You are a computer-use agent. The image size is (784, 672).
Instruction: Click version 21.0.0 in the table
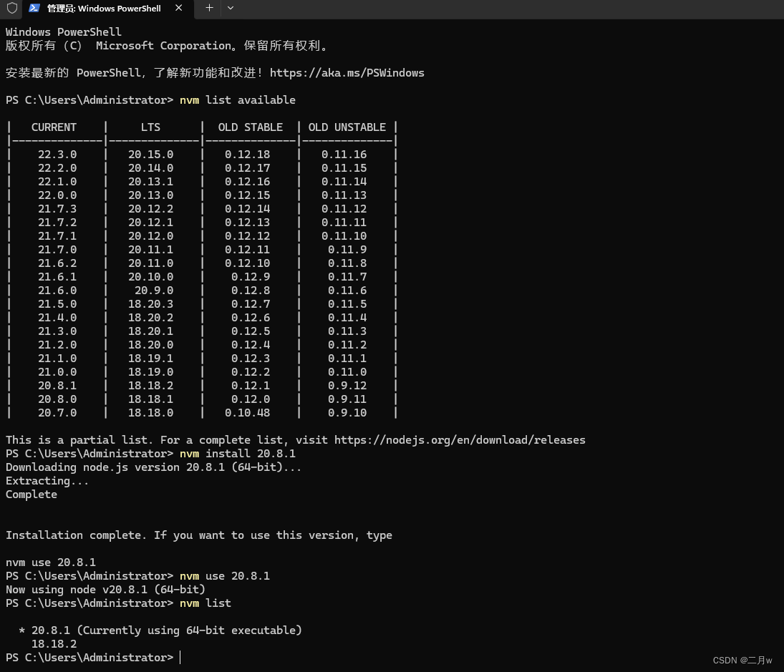57,372
